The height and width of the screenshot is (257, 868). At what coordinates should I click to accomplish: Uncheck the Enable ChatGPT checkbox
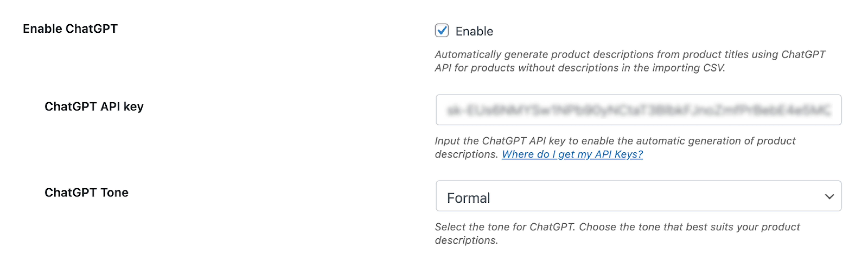(441, 31)
